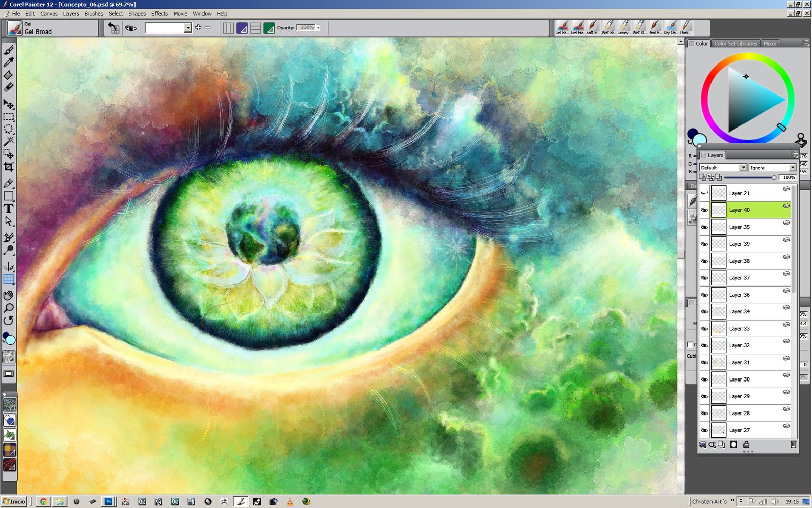Select the Eraser tool

(9, 87)
